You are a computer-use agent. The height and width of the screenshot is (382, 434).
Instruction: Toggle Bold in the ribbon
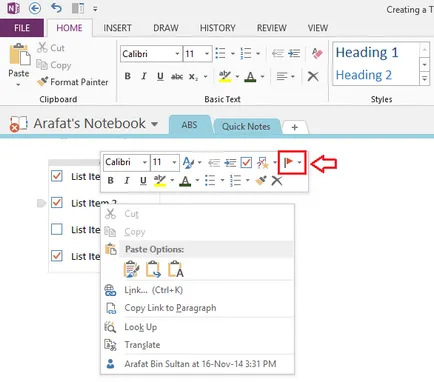[x=127, y=76]
